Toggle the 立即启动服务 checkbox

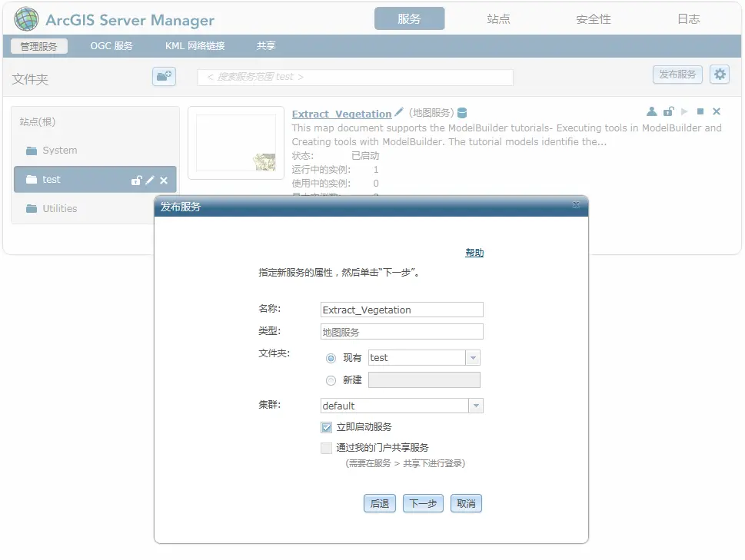tap(326, 427)
